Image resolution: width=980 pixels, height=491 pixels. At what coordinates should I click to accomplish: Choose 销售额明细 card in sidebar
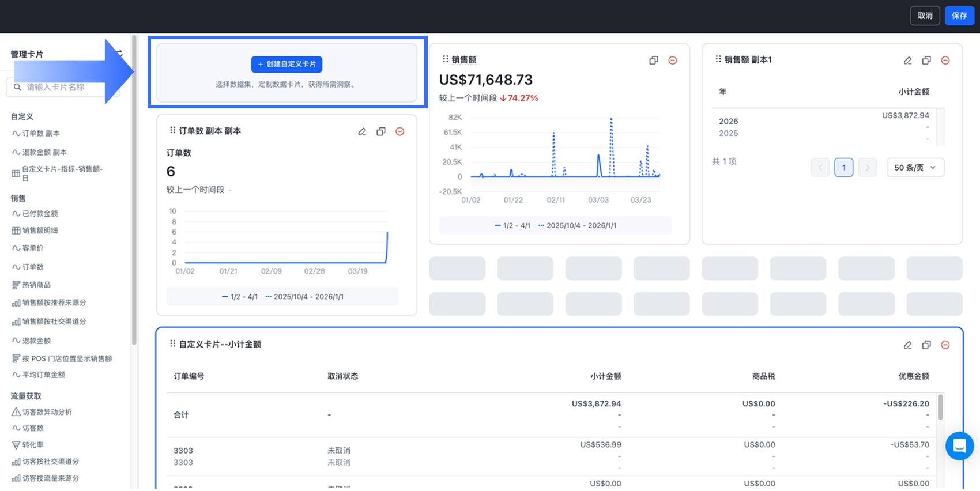point(40,231)
